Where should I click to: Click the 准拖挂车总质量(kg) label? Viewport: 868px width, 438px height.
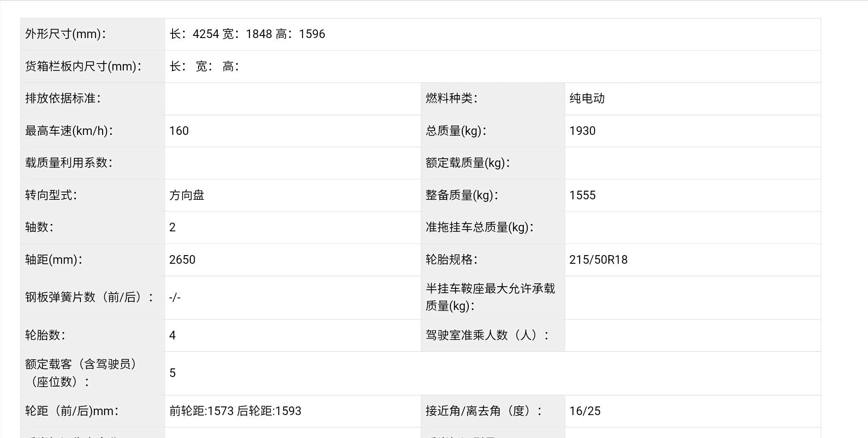480,227
